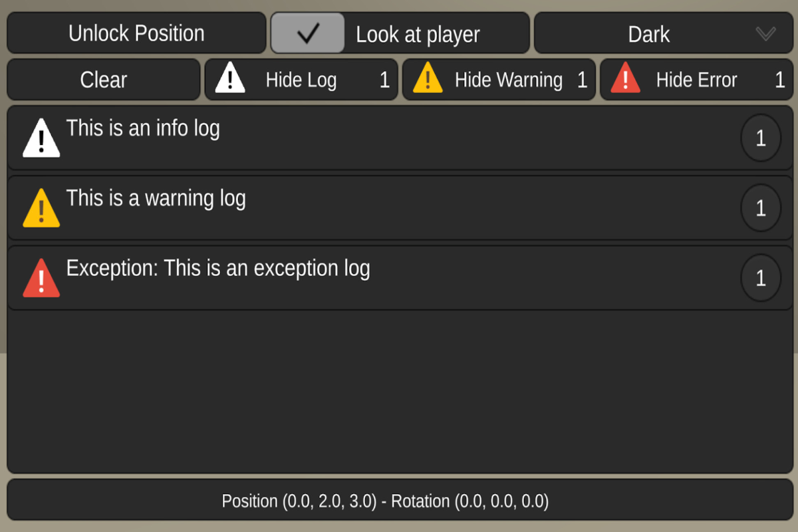Click the red error icon in Hide Error button
The height and width of the screenshot is (532, 798).
(x=625, y=78)
